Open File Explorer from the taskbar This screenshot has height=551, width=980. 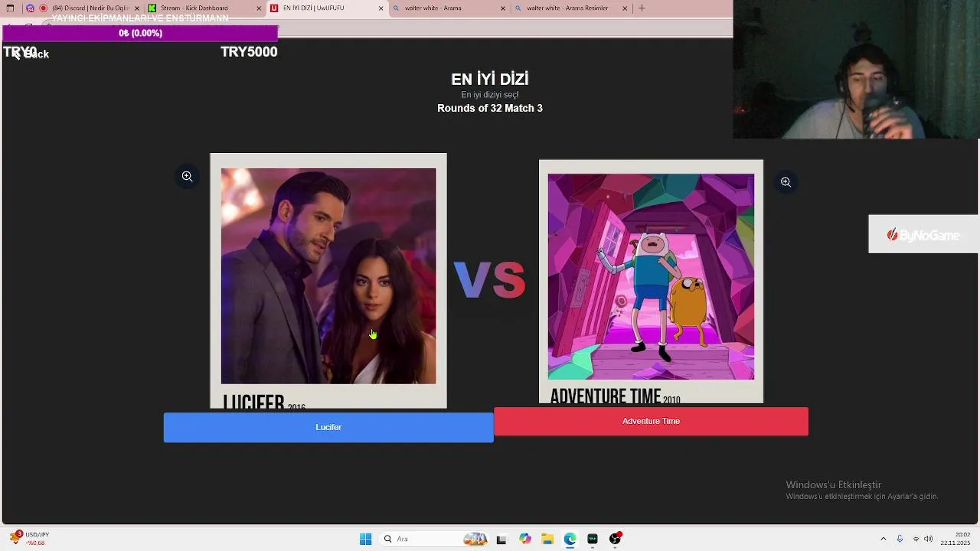click(547, 539)
